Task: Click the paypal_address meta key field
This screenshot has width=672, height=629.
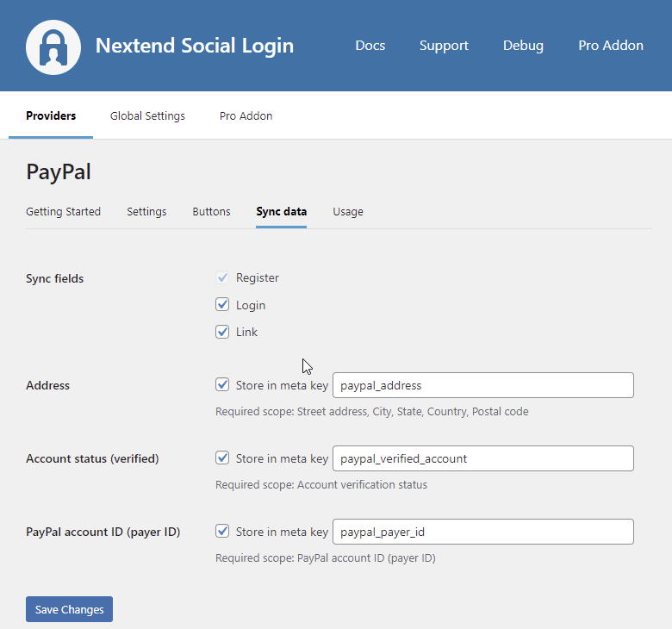Action: tap(482, 385)
